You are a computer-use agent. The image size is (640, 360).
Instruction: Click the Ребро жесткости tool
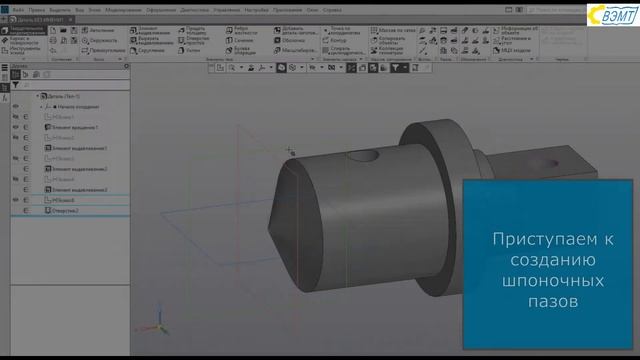[x=242, y=31]
